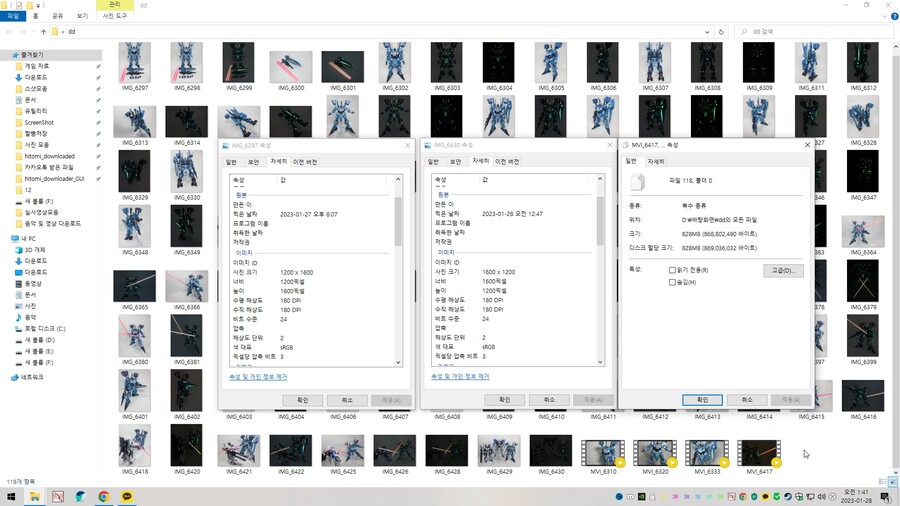Enable 읽기 전용(R) read-only checkbox
This screenshot has width=900, height=506.
(672, 270)
